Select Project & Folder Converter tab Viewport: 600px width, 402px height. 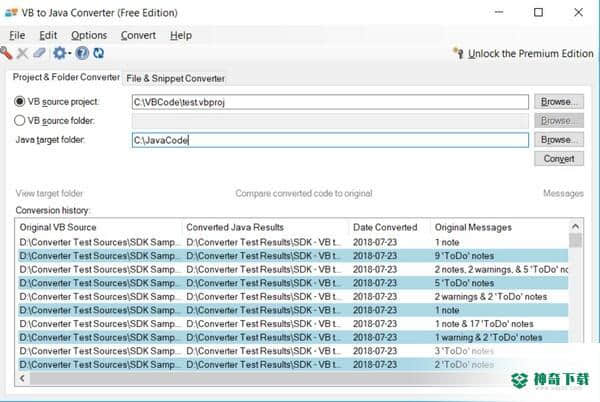click(66, 77)
